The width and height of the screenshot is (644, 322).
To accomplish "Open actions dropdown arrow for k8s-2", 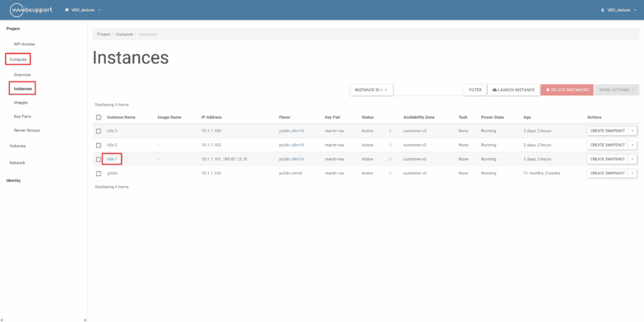I will (632, 145).
